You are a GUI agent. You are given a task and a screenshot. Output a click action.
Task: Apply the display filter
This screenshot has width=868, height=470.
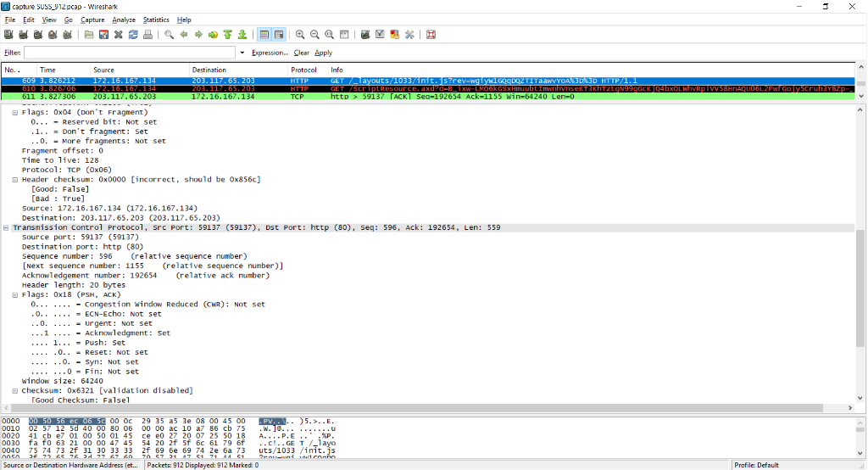tap(323, 53)
